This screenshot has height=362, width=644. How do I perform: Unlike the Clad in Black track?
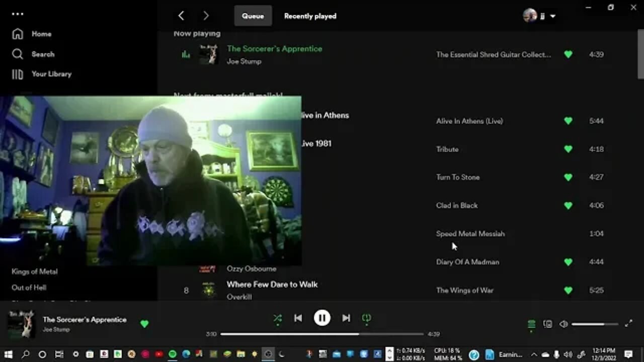(568, 205)
